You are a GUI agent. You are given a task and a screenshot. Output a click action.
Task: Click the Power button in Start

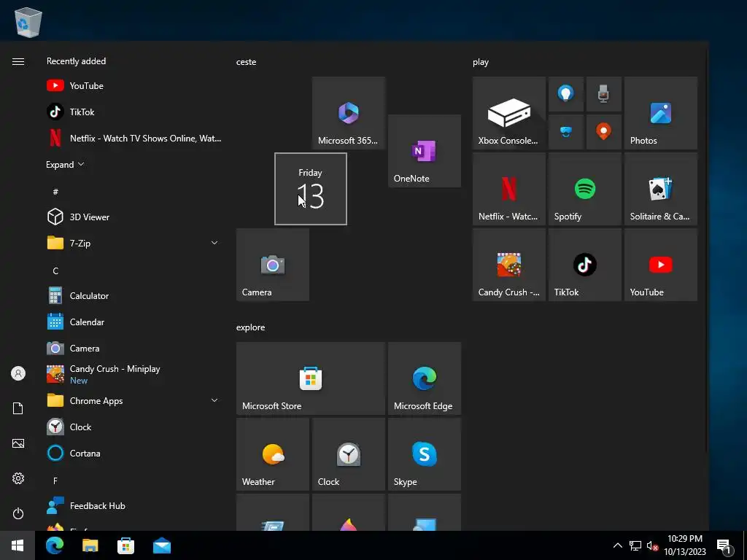click(x=18, y=513)
